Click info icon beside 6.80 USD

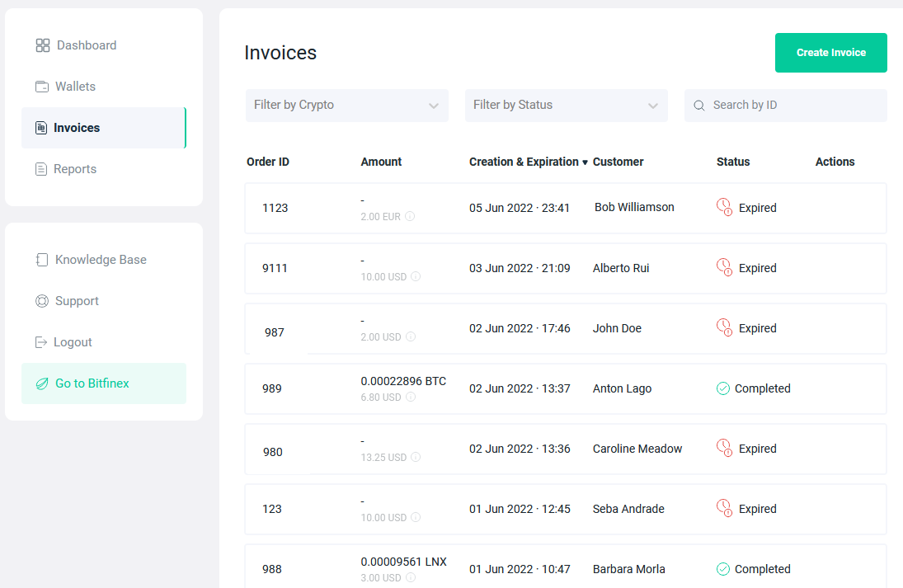tap(411, 397)
